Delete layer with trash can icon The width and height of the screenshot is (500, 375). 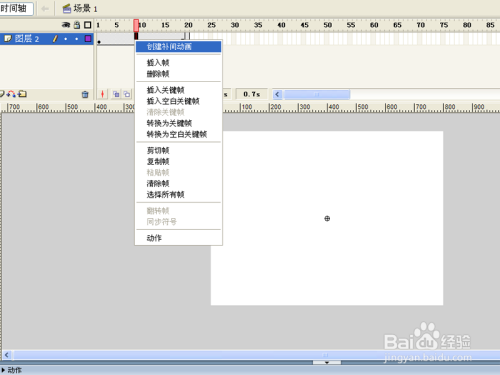tap(85, 95)
